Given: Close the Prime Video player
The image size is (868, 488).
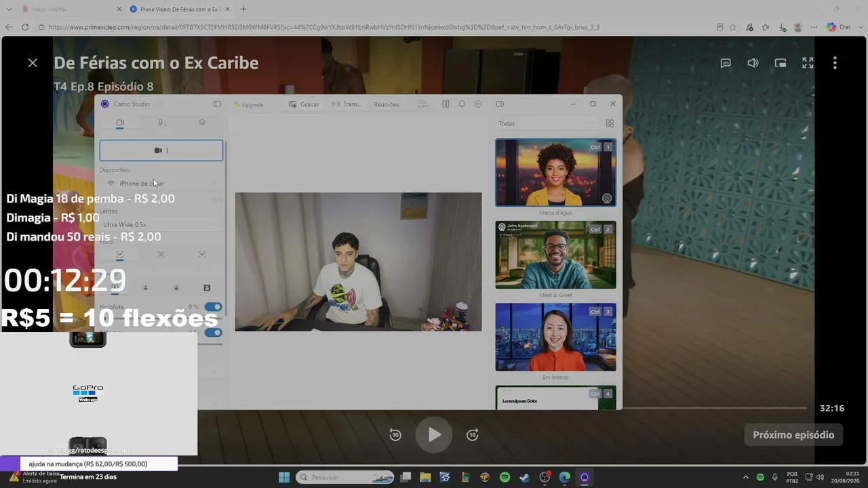Looking at the screenshot, I should coord(33,63).
